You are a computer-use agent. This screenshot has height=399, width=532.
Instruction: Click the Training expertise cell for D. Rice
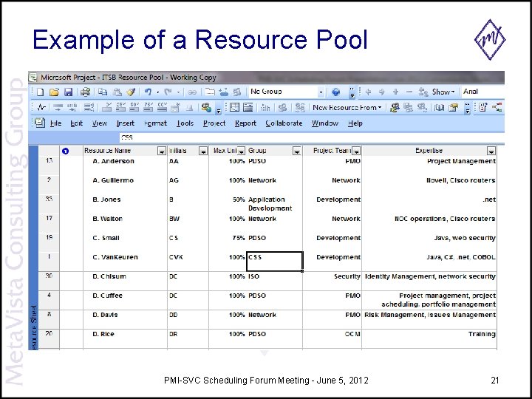coord(429,338)
